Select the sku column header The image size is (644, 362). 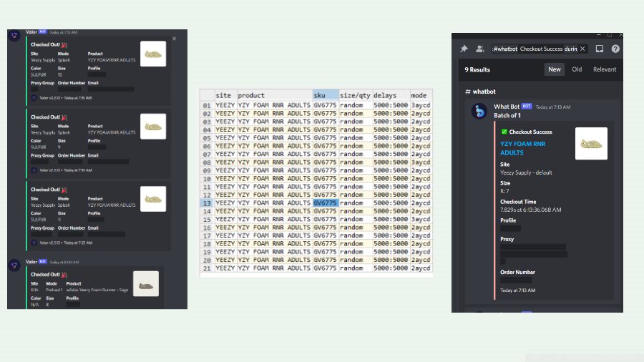point(326,95)
